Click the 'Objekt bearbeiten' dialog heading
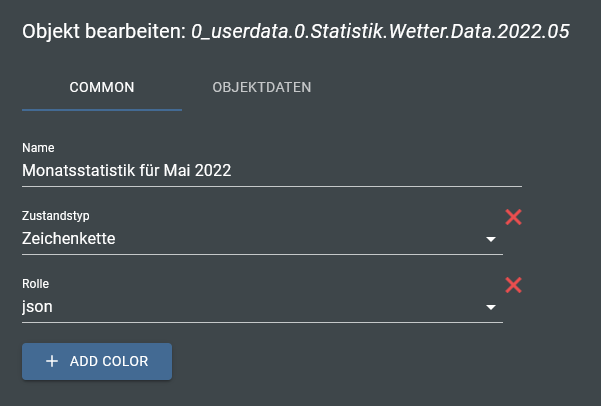 pyautogui.click(x=103, y=32)
